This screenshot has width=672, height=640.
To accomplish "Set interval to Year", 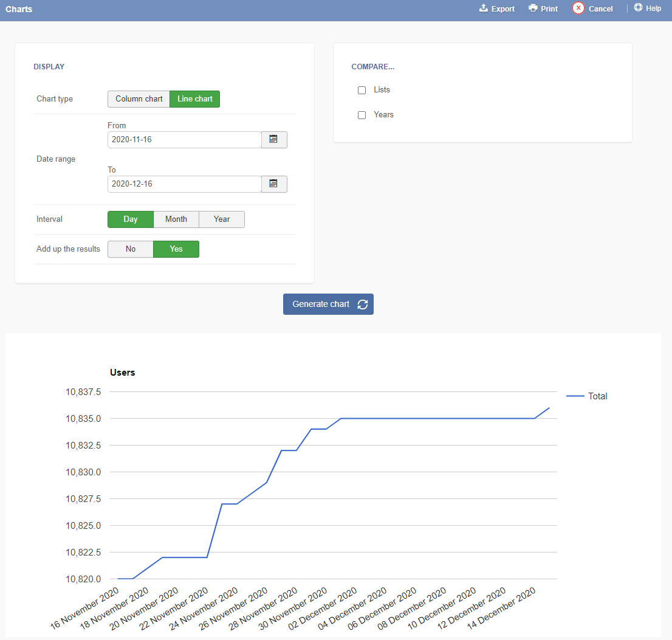I will 222,219.
